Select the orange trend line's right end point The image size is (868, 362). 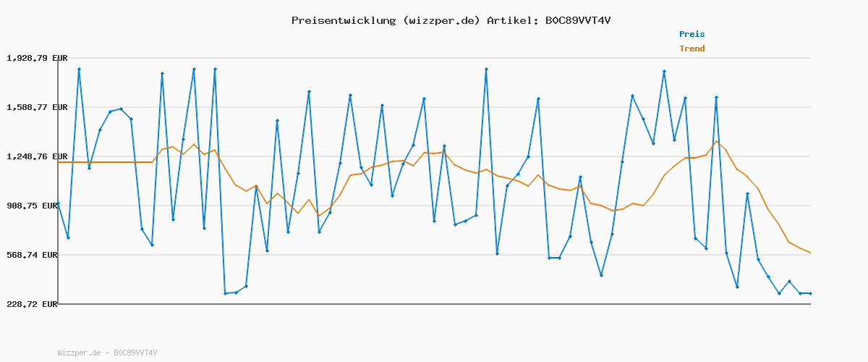(x=810, y=253)
